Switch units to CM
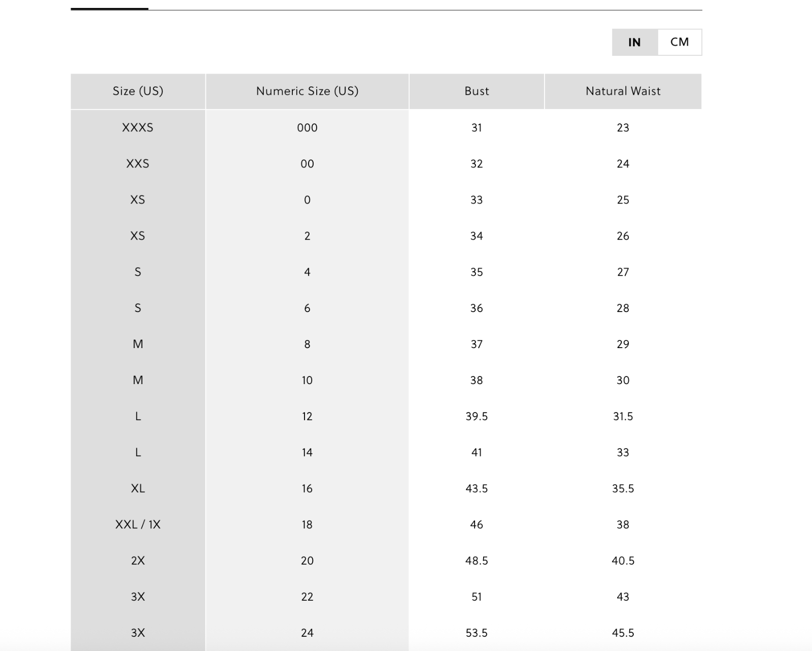This screenshot has width=812, height=651. [x=680, y=42]
